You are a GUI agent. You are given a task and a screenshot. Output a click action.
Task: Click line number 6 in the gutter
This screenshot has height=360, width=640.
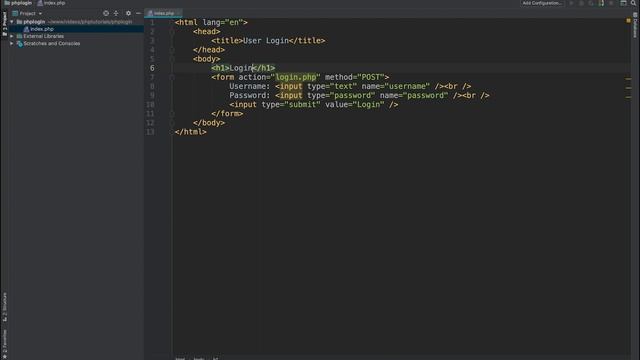click(152, 68)
